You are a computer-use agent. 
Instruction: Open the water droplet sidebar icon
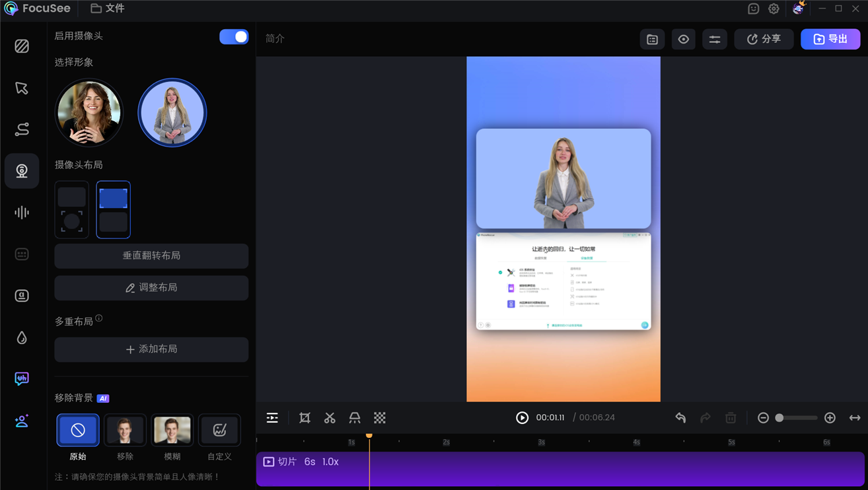coord(22,337)
